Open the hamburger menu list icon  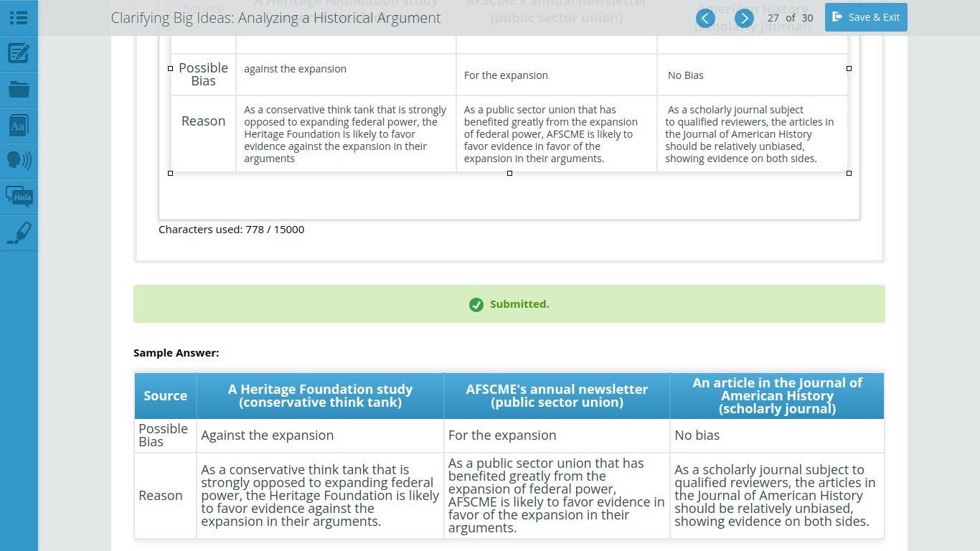coord(19,17)
